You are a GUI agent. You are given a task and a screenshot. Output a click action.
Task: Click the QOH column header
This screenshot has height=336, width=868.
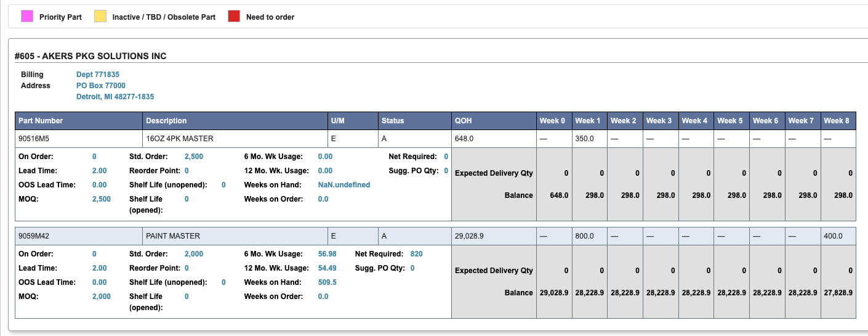pos(494,121)
